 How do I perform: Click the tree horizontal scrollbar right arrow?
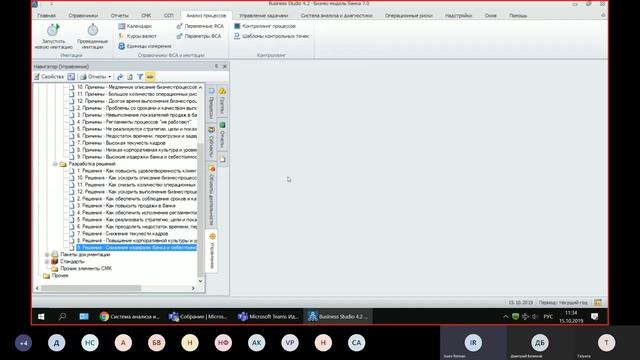pos(193,288)
